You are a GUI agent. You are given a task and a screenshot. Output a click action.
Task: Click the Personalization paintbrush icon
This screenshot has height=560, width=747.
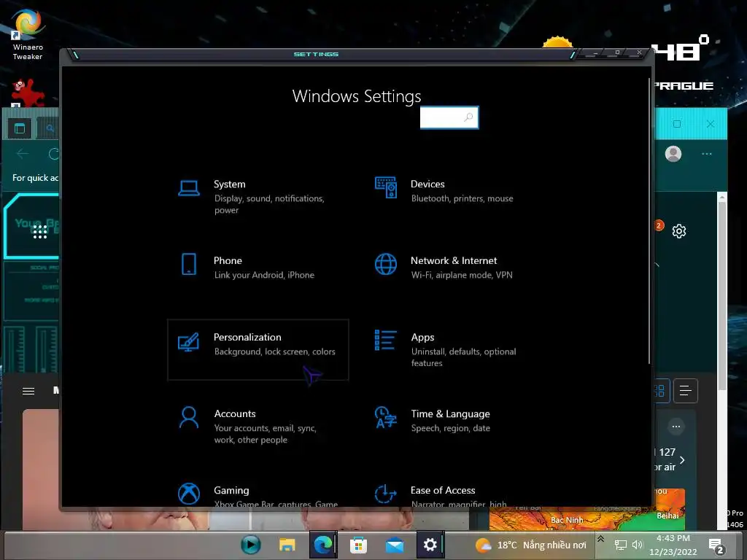(x=188, y=342)
